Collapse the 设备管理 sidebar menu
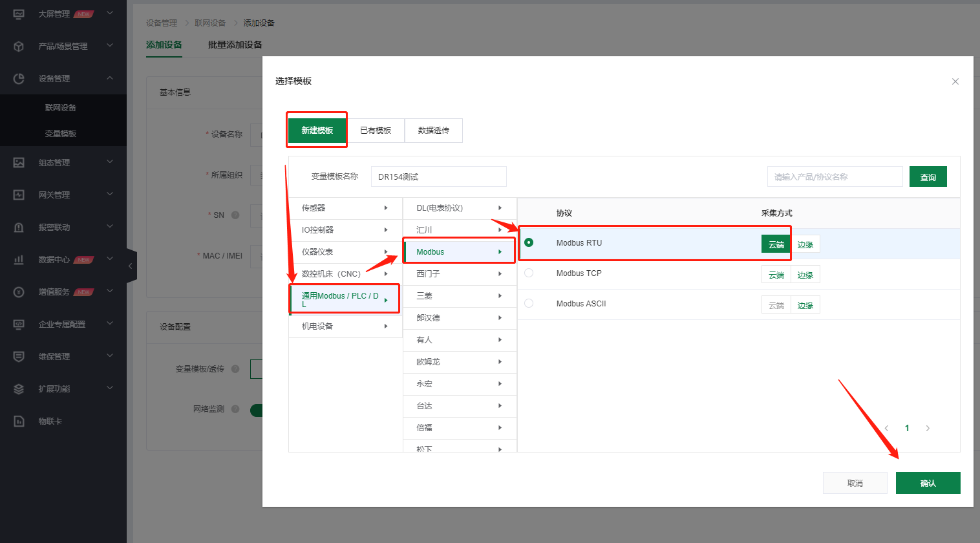The height and width of the screenshot is (543, 980). pyautogui.click(x=110, y=78)
